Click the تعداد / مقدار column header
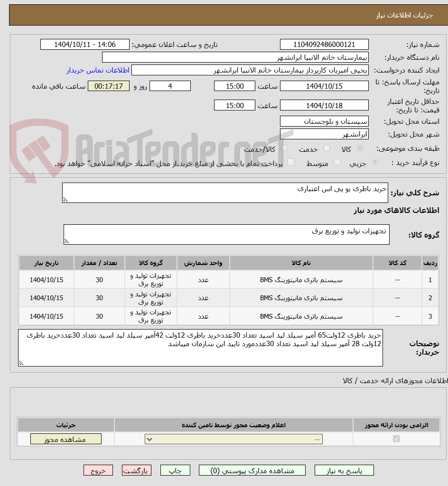The height and width of the screenshot is (486, 448). 99,263
